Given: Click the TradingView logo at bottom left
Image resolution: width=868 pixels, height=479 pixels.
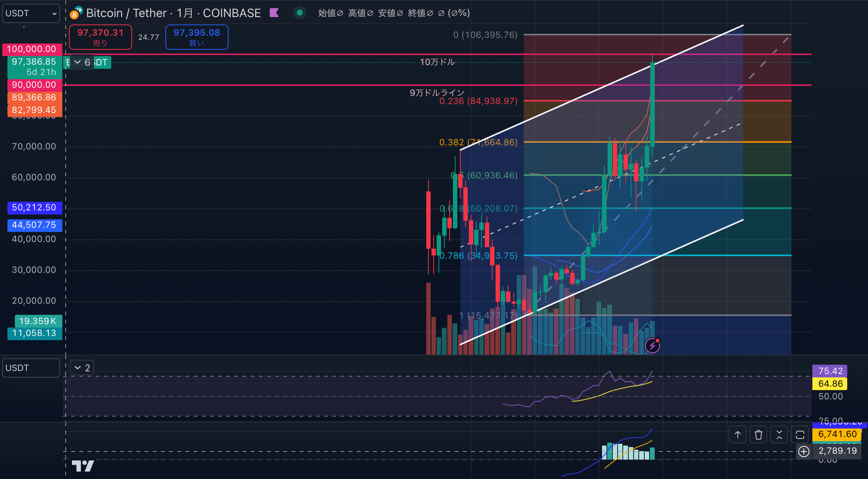Looking at the screenshot, I should pyautogui.click(x=83, y=466).
